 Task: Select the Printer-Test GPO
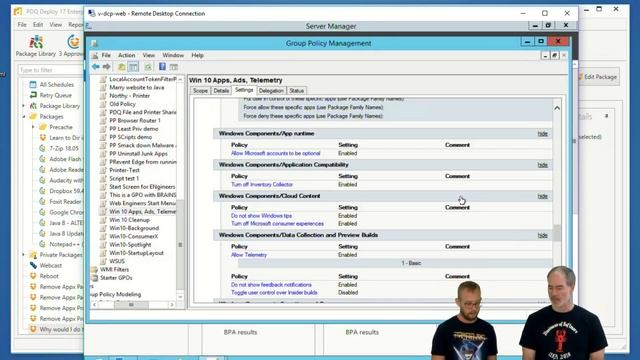[x=124, y=170]
